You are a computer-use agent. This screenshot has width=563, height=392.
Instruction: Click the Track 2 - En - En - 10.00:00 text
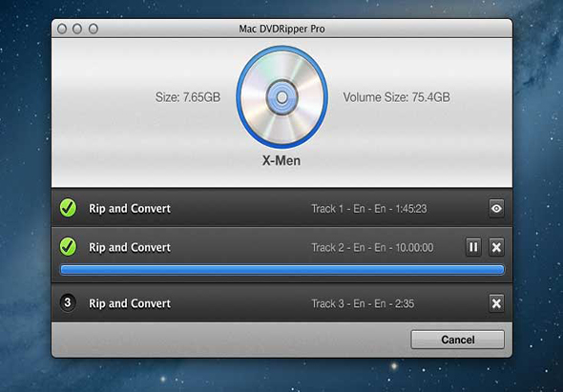[x=372, y=247]
